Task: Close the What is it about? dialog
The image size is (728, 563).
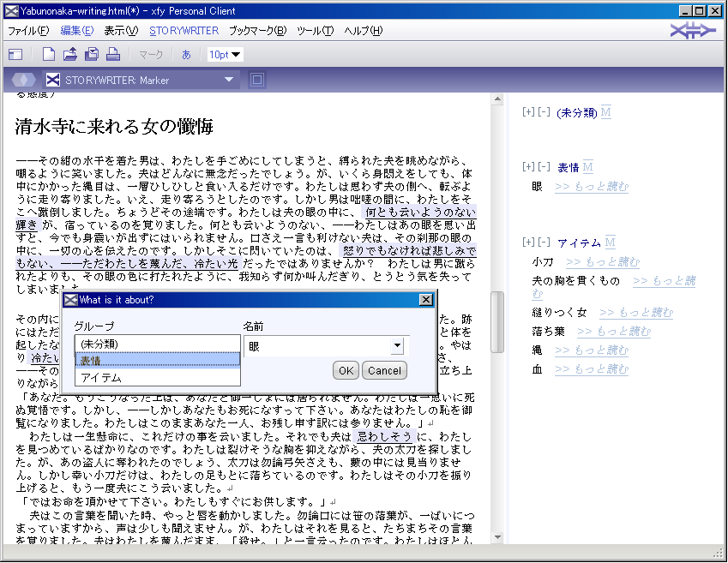Action: (x=426, y=300)
